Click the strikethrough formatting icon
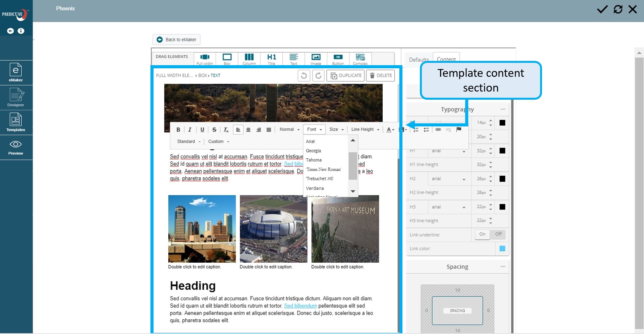The height and width of the screenshot is (334, 644). (x=214, y=130)
